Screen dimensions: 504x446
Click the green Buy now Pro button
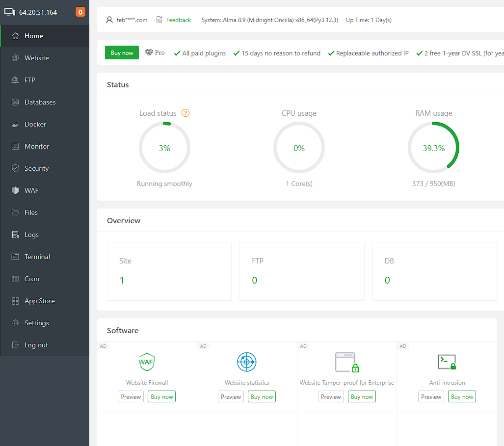click(122, 52)
